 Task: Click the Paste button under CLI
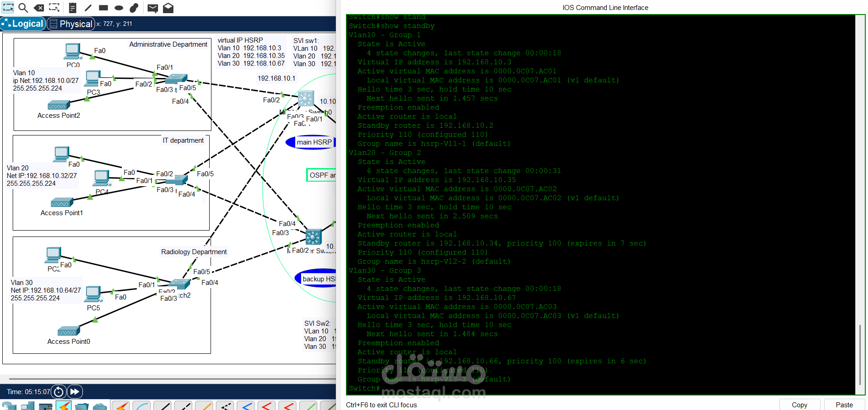(844, 405)
